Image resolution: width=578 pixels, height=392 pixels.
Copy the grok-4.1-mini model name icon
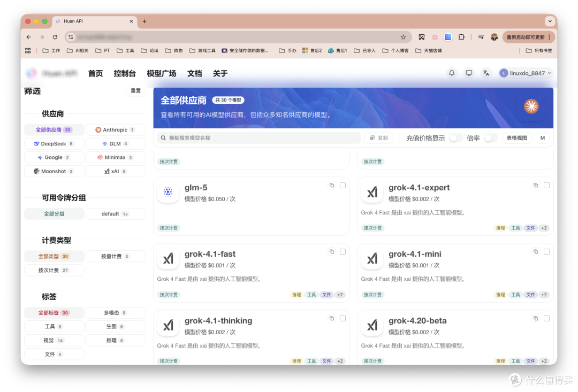point(536,252)
